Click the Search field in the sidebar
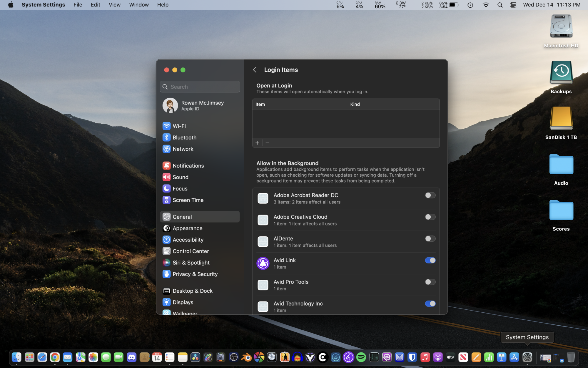Viewport: 588px width, 368px height. pos(200,87)
